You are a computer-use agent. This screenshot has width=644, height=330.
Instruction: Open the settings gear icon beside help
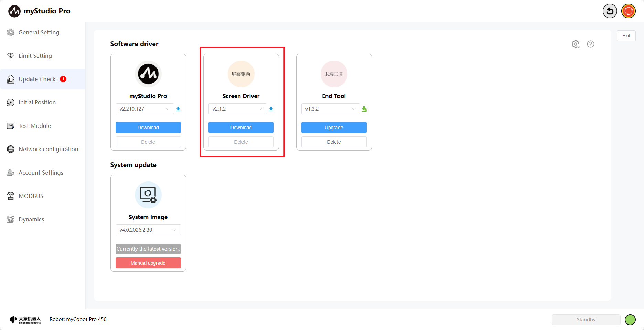point(576,44)
